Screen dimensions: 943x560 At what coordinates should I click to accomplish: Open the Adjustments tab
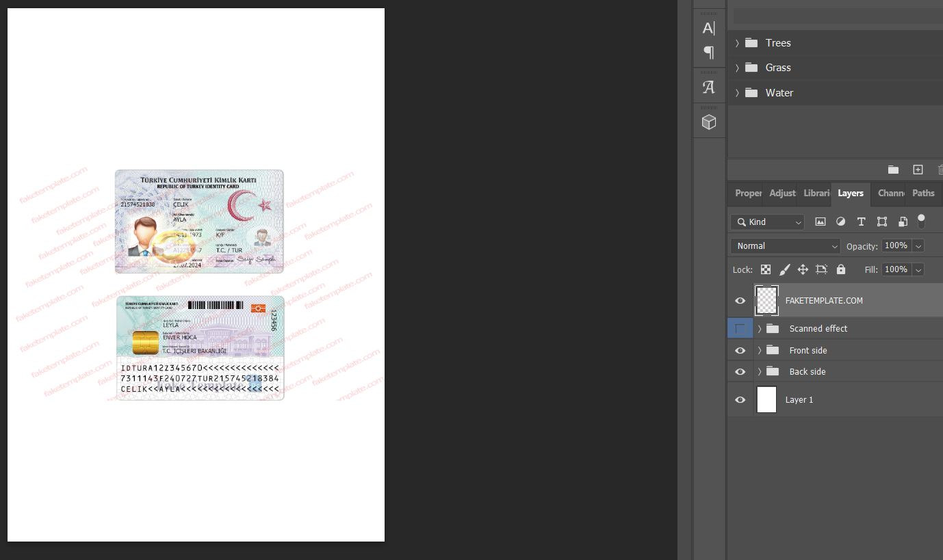coord(781,194)
